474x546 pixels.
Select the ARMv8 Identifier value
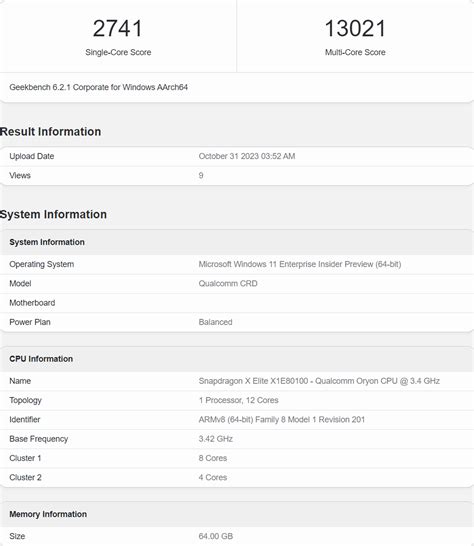click(282, 420)
